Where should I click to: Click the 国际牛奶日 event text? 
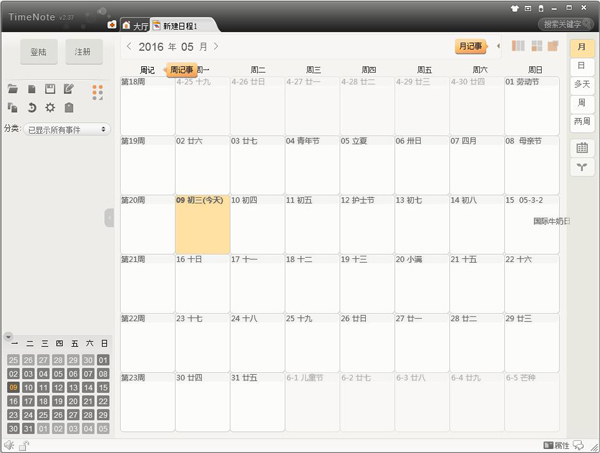[551, 221]
